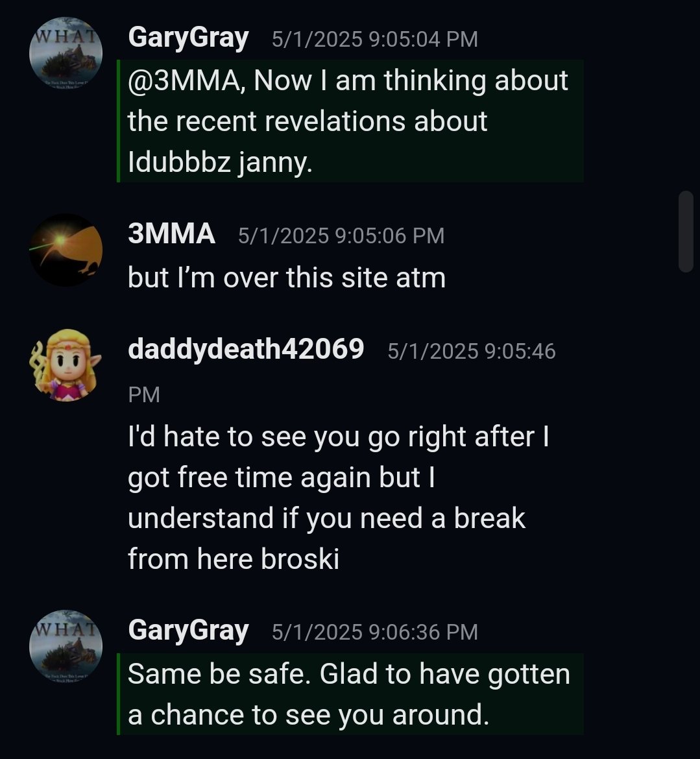The height and width of the screenshot is (759, 700).
Task: Click 3MMA's kiwi bird avatar
Action: pyautogui.click(x=66, y=250)
